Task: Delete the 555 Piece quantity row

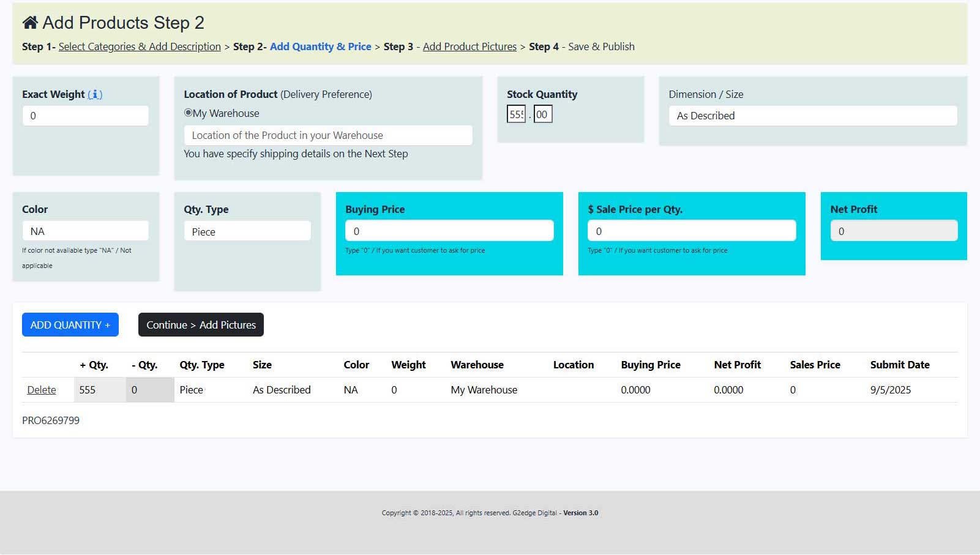Action: click(x=42, y=390)
